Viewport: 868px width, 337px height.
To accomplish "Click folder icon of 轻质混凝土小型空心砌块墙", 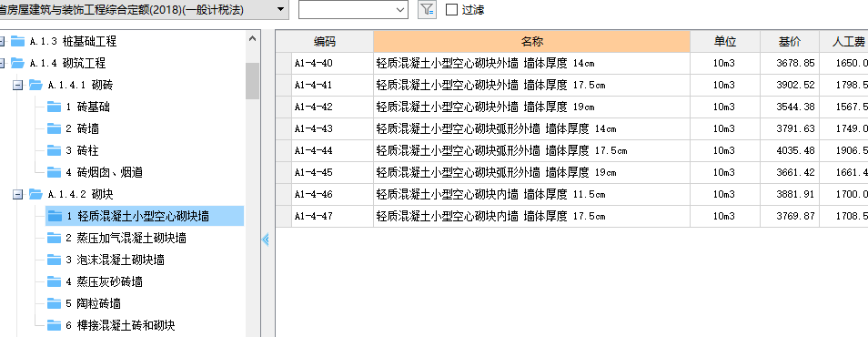I will coord(55,216).
